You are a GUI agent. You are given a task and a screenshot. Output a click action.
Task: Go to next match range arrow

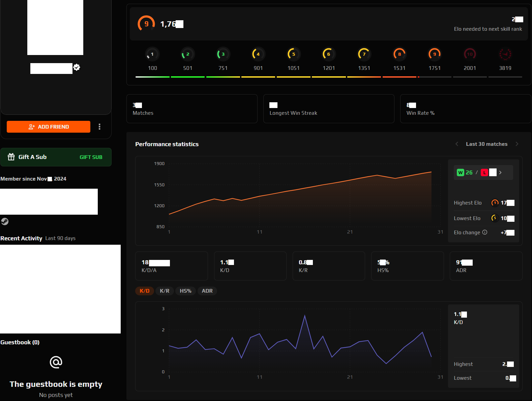pos(517,144)
